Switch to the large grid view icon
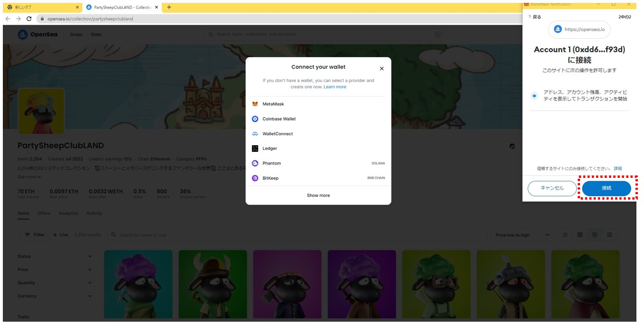The width and height of the screenshot is (644, 325). click(x=595, y=235)
